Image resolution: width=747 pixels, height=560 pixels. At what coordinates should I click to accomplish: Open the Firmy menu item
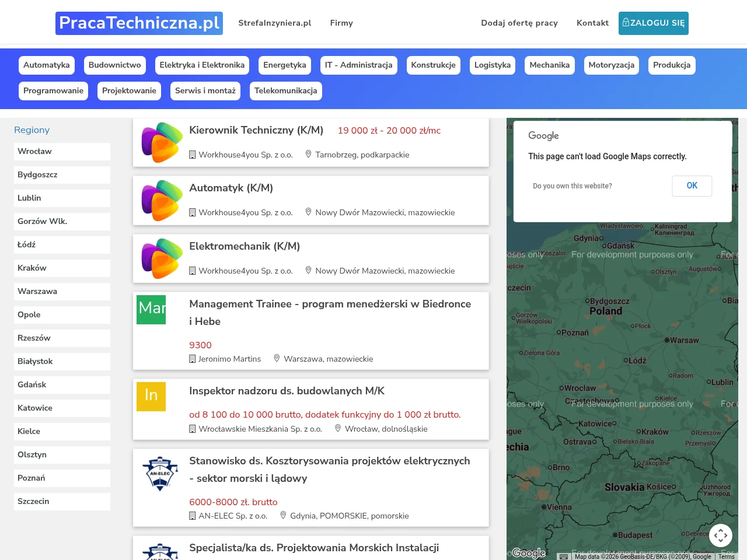pos(341,23)
